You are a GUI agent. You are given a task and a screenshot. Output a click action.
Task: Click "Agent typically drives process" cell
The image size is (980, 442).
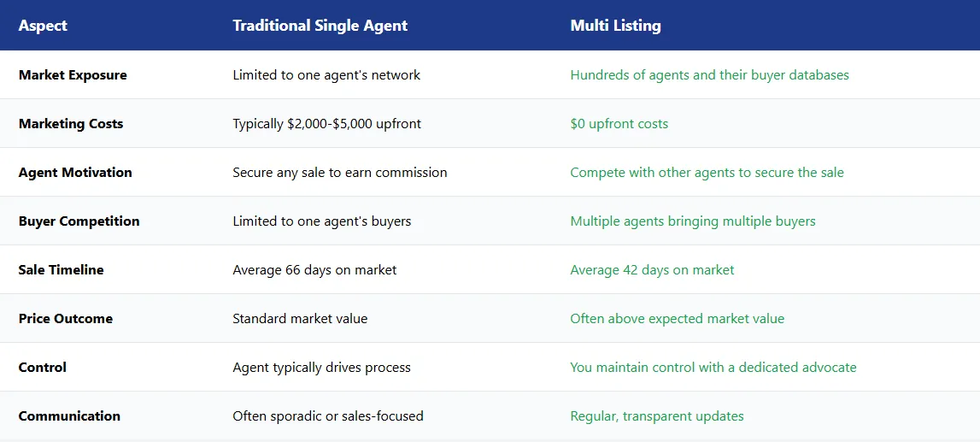point(321,368)
